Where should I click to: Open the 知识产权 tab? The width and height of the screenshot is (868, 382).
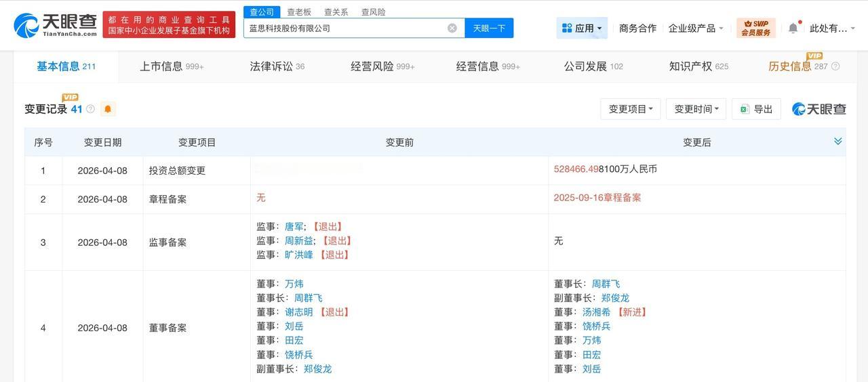coord(698,66)
